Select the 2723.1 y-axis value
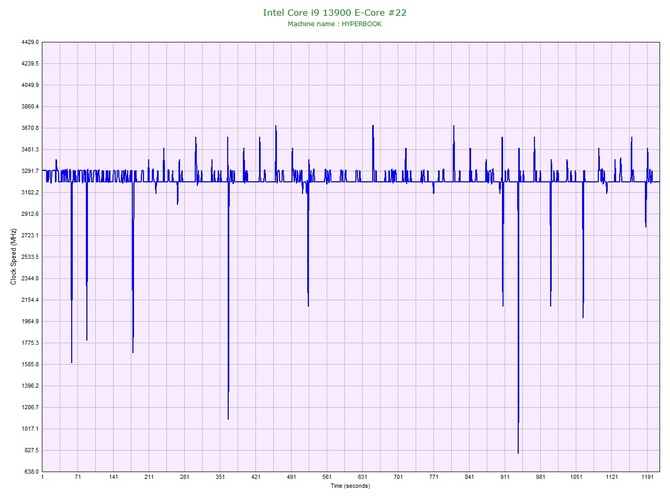The height and width of the screenshot is (503, 670). point(30,235)
